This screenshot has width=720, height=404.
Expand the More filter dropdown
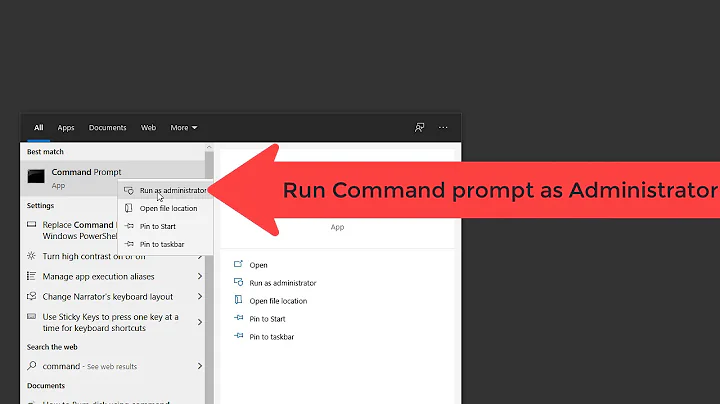[x=184, y=128]
